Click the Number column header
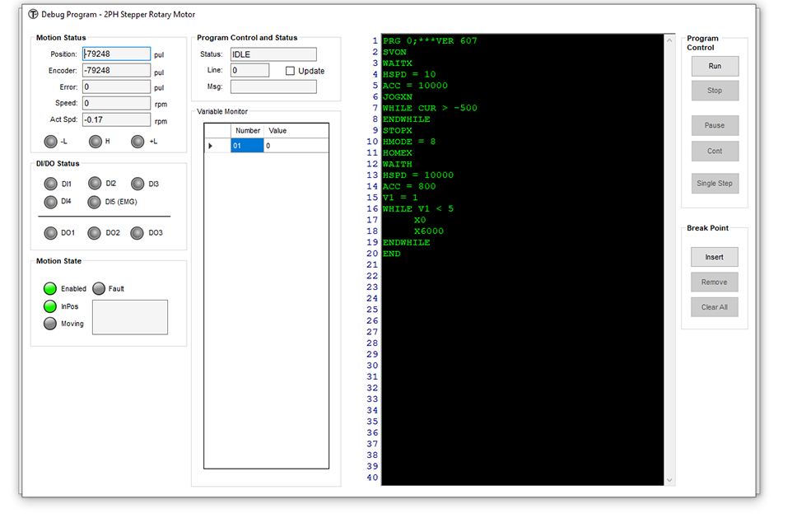The height and width of the screenshot is (532, 797). coord(247,131)
